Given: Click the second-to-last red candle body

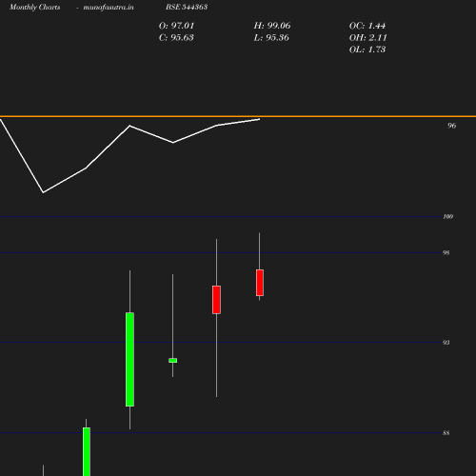Looking at the screenshot, I should point(216,300).
